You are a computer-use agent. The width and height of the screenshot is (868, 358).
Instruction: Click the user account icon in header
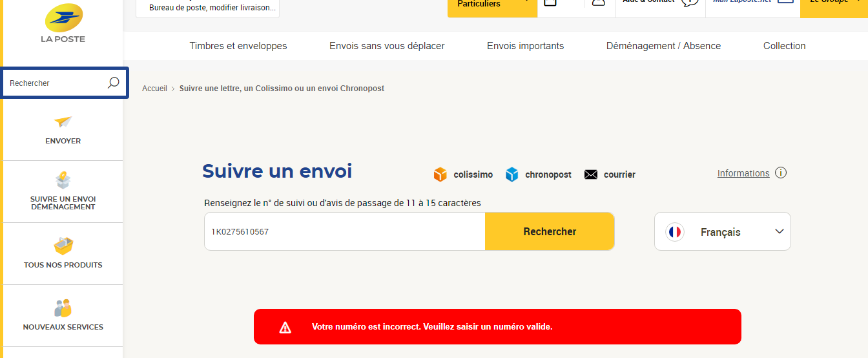599,2
